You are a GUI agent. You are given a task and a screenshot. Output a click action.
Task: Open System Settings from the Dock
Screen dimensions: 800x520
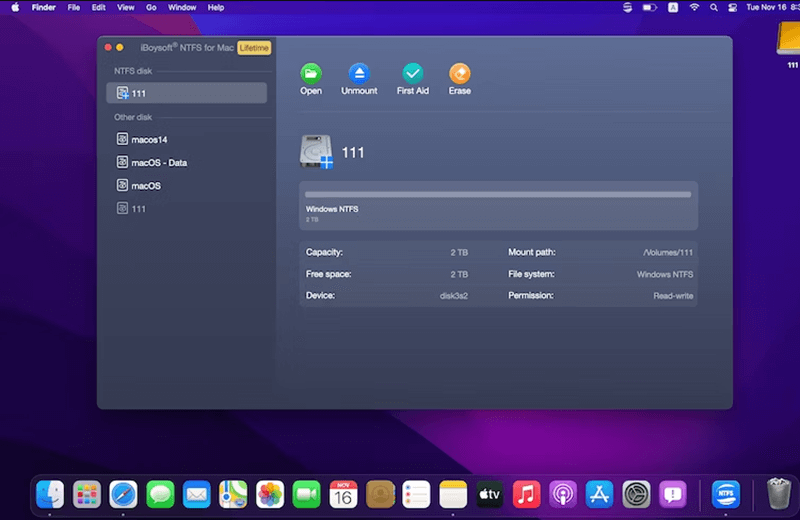[x=636, y=494]
